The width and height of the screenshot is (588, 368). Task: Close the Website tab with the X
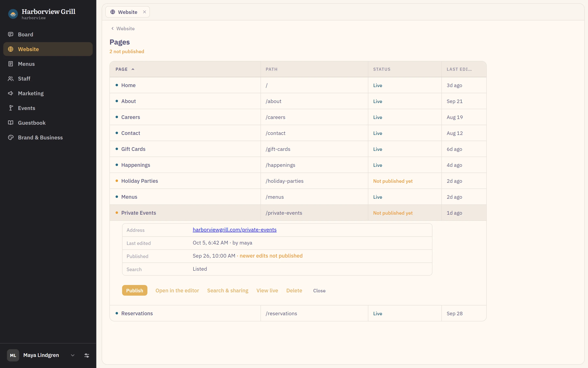coord(145,12)
